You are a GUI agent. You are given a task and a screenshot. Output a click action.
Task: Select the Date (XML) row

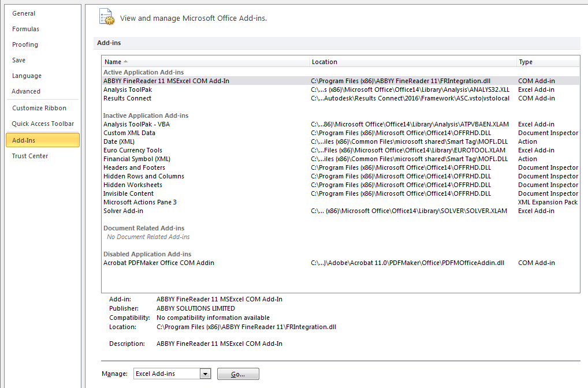(341, 141)
